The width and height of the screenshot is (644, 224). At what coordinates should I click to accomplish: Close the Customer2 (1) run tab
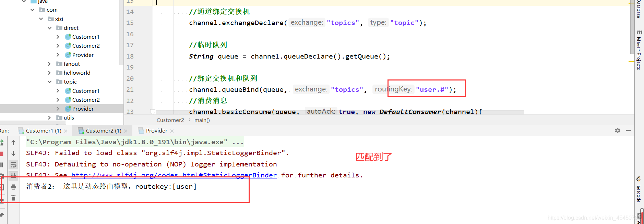tap(126, 131)
